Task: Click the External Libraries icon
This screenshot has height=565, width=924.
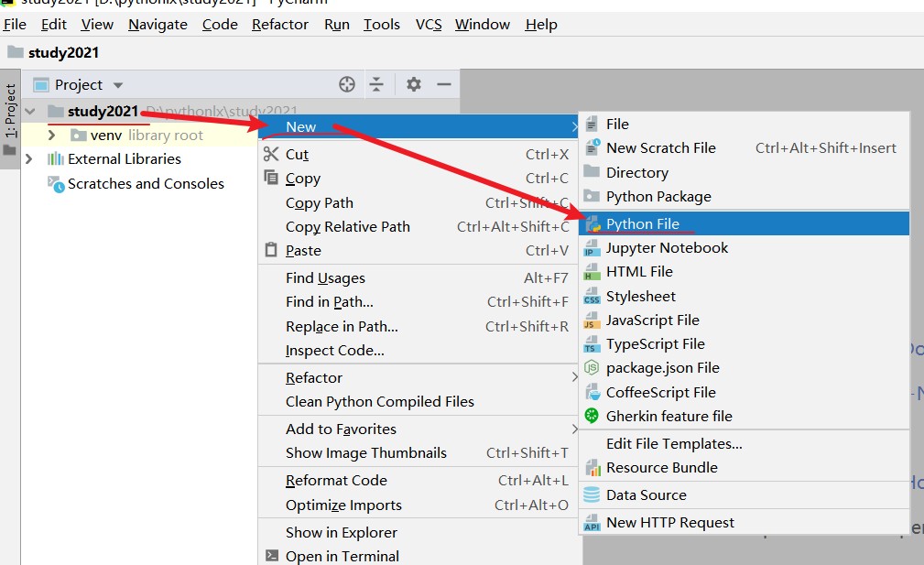Action: coord(55,158)
